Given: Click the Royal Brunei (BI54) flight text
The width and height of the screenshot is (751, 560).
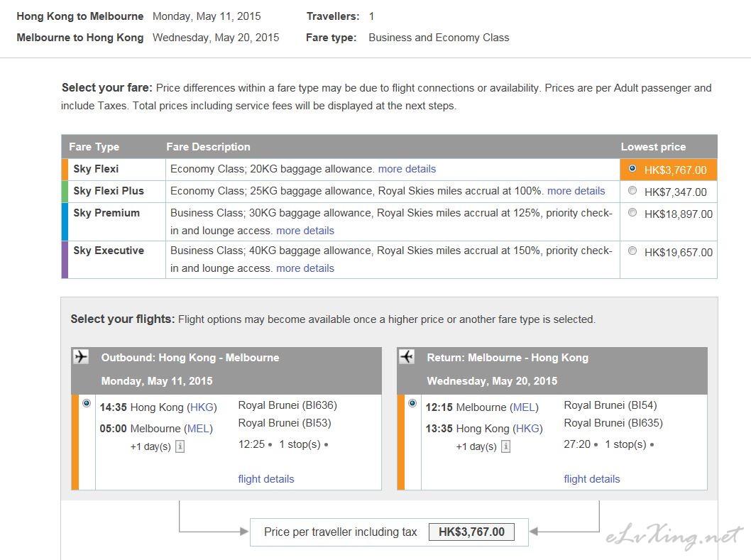Looking at the screenshot, I should tap(610, 405).
